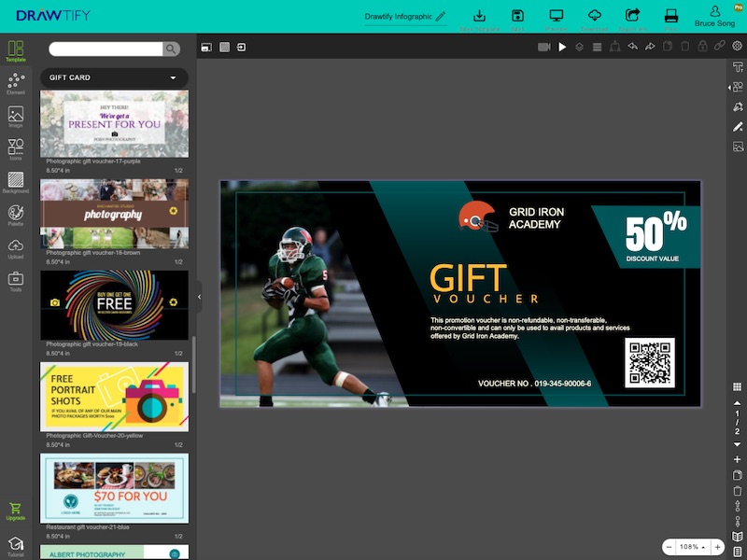
Task: Expand the shapes tool on right panel
Action: (737, 87)
